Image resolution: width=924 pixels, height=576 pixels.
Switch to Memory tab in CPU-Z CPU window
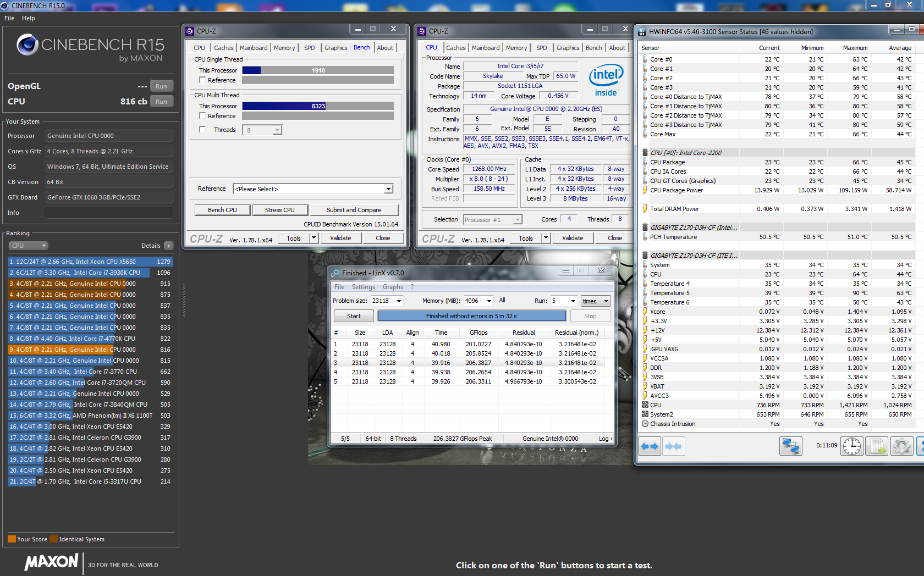coord(516,48)
